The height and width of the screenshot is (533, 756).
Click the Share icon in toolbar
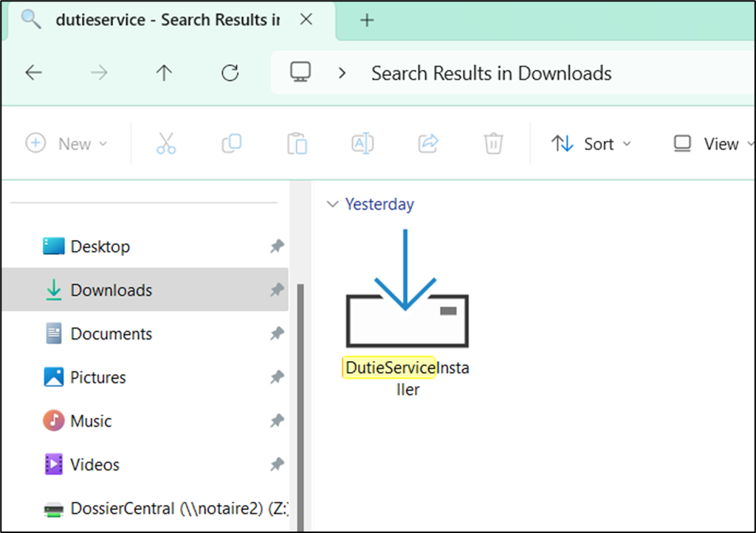pos(428,143)
